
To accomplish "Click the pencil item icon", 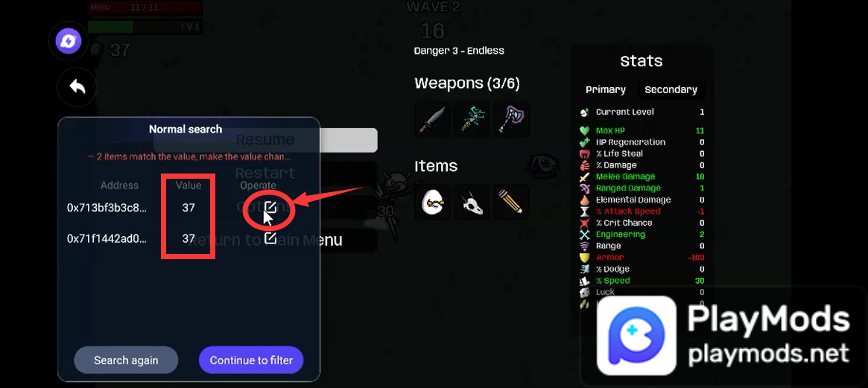I will (511, 202).
